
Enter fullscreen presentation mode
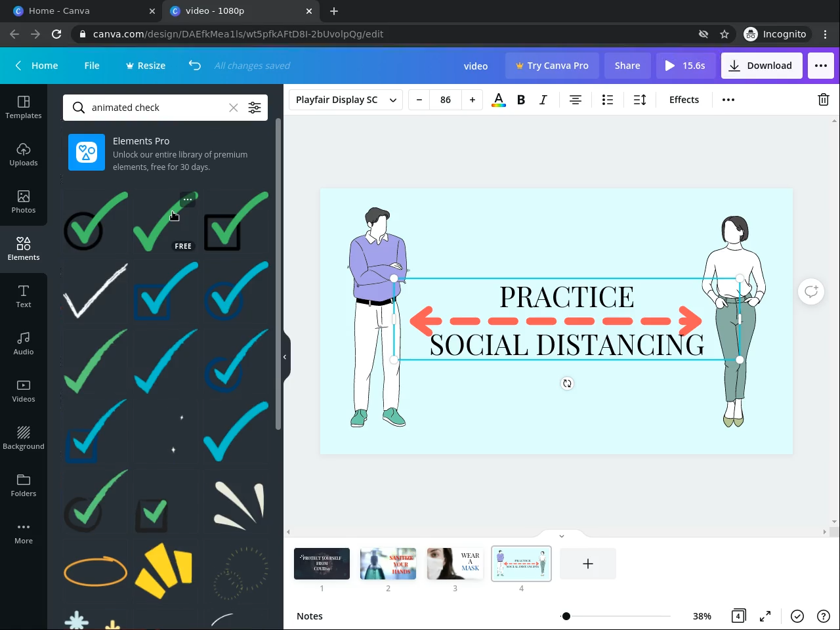pos(765,616)
